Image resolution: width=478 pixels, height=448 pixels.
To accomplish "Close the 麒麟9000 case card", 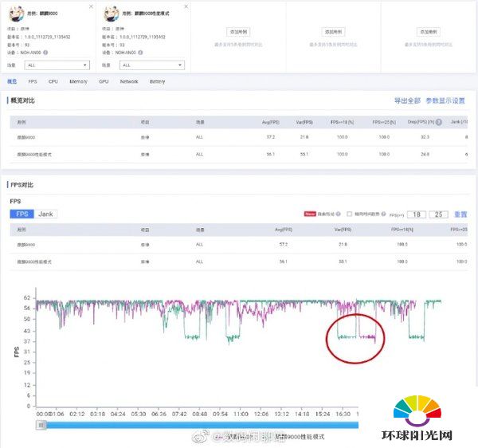I will (x=91, y=6).
